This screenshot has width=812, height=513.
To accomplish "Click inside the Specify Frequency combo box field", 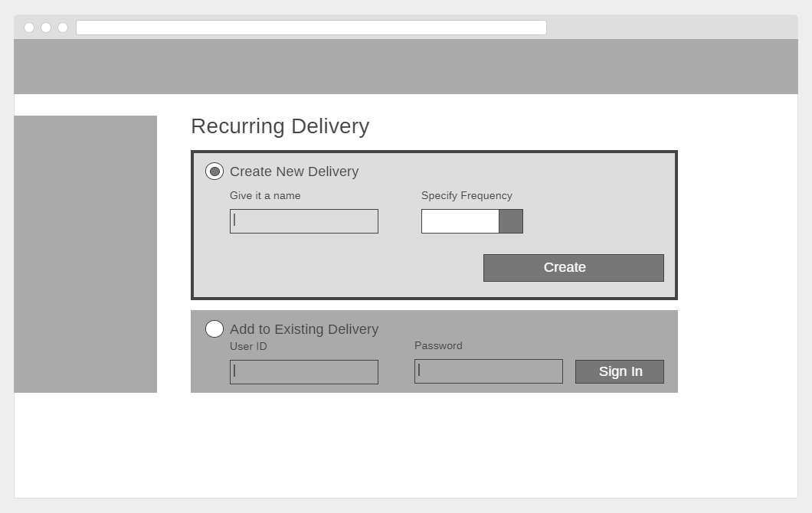I will (x=460, y=221).
